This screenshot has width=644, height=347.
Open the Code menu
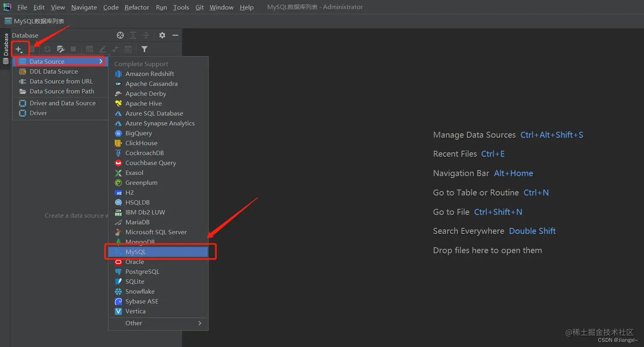pos(111,7)
